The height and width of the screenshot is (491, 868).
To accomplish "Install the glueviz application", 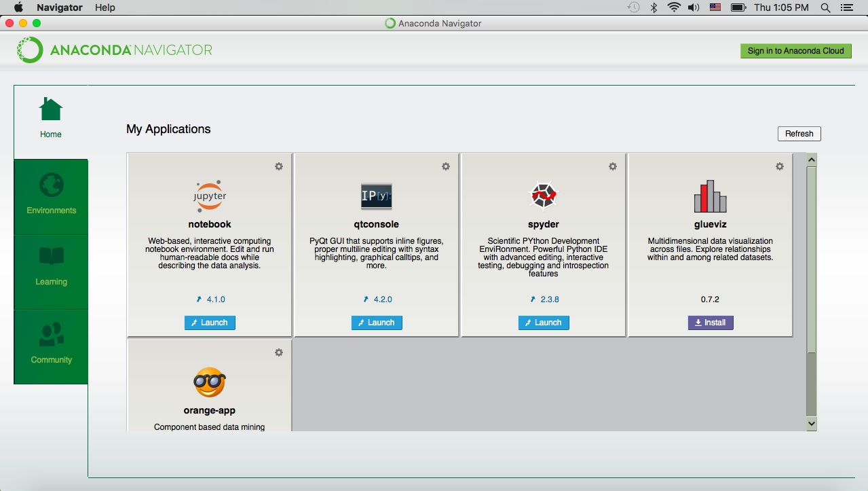I will [711, 323].
